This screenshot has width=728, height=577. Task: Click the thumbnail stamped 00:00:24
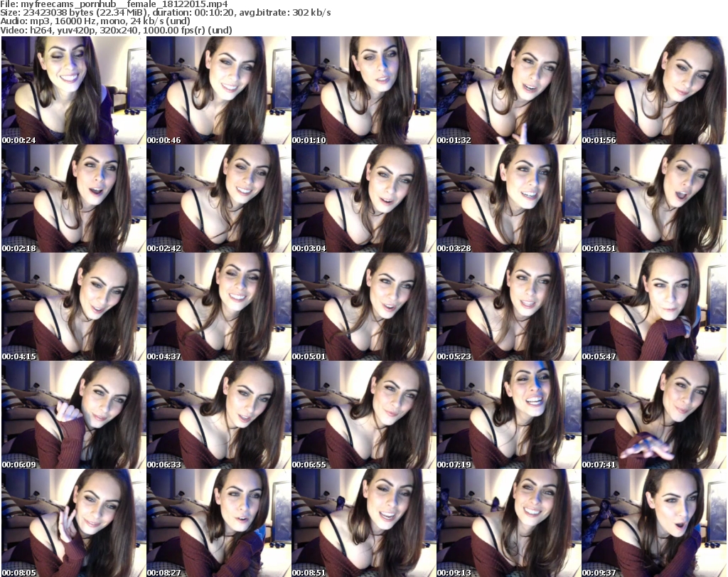[x=74, y=90]
